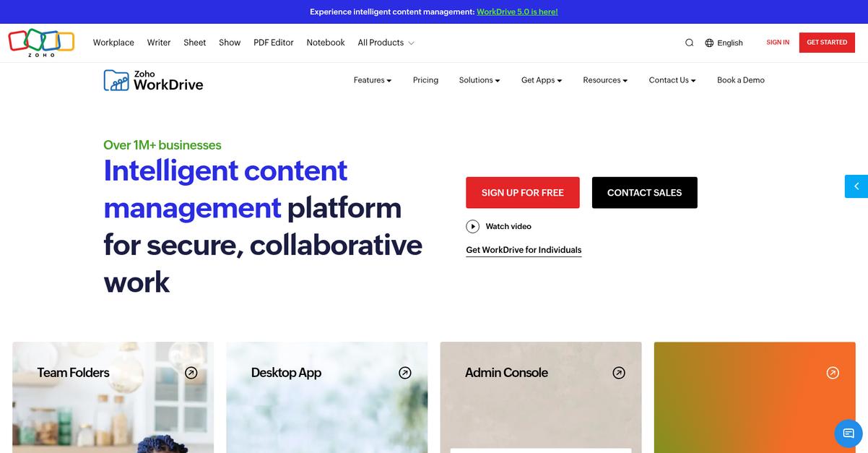Click the Zoho WorkDrive logo
The height and width of the screenshot is (453, 868).
153,80
